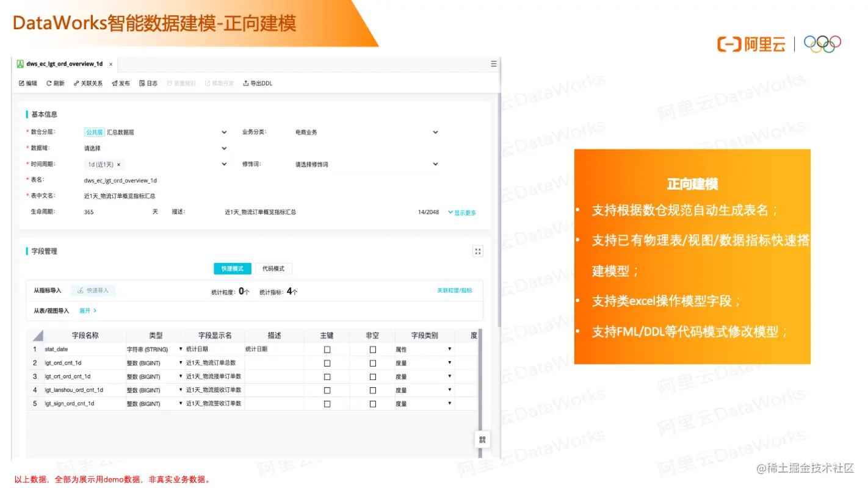Toggle 非空 checkbox for lgt_sign_ord_cnt_1d
Viewport: 868px width, 488px height.
pos(373,404)
